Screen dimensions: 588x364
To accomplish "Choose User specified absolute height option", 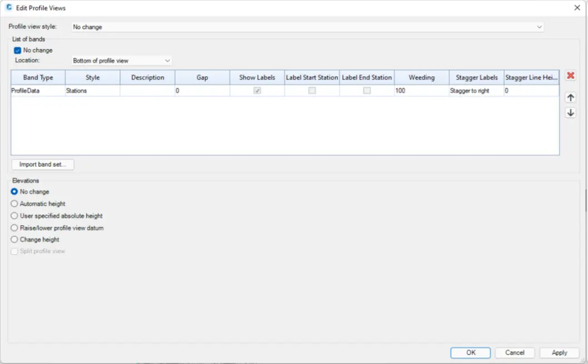I will pos(14,216).
